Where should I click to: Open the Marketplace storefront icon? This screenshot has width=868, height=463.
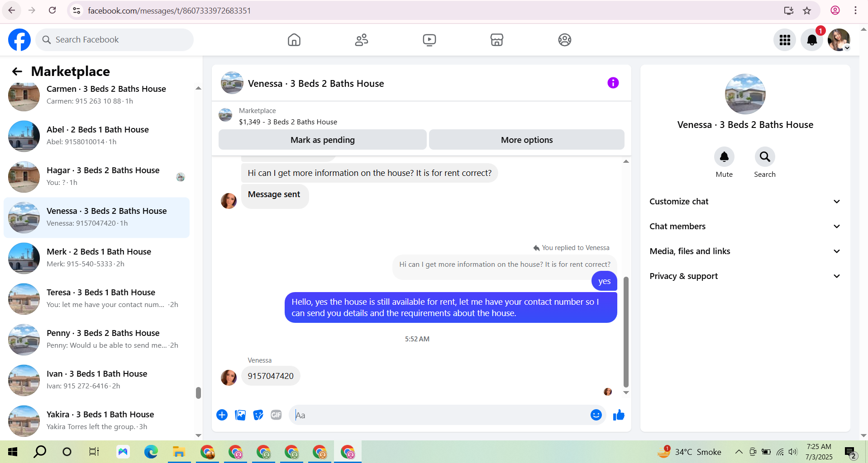[x=497, y=40]
